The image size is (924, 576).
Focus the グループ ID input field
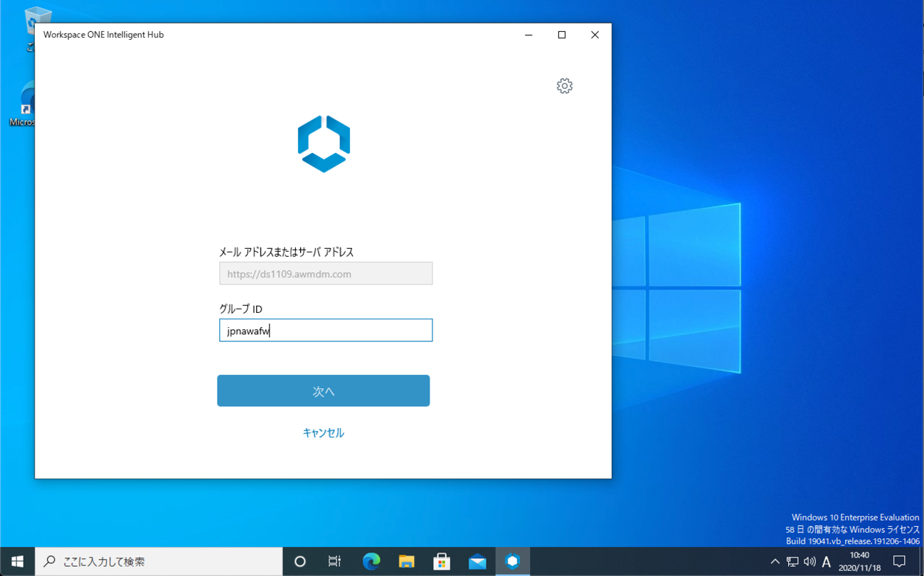click(326, 330)
